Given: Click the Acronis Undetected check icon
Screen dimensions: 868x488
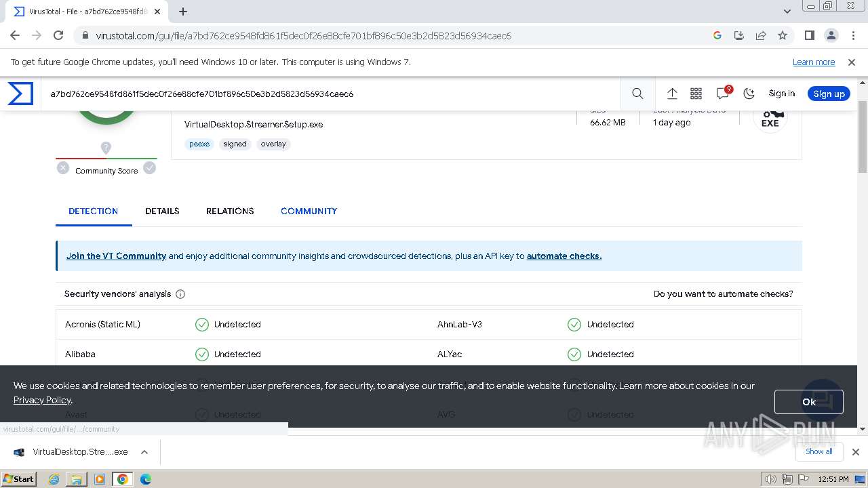Looking at the screenshot, I should pos(202,325).
